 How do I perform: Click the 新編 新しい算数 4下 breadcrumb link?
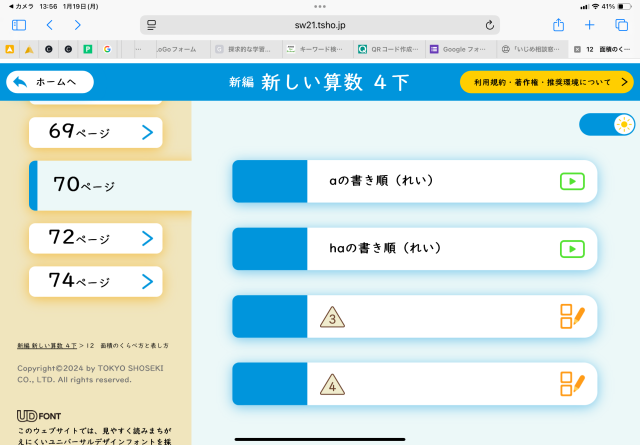(x=47, y=345)
